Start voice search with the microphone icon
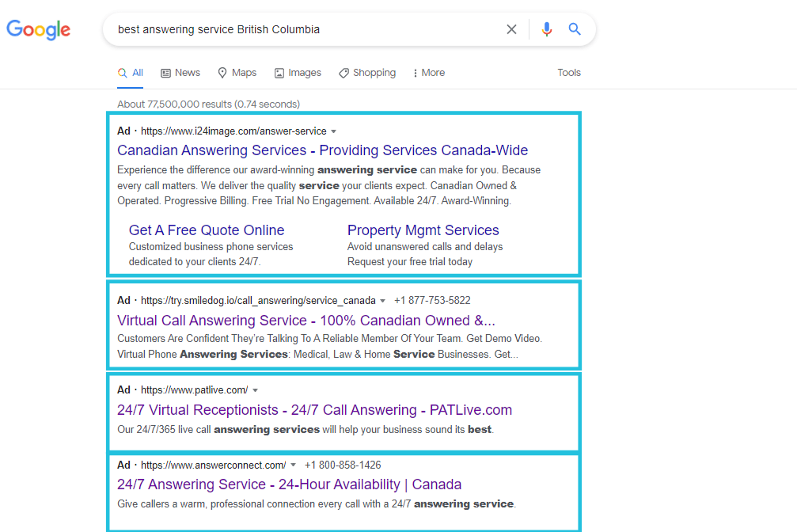Image resolution: width=797 pixels, height=532 pixels. (x=546, y=29)
